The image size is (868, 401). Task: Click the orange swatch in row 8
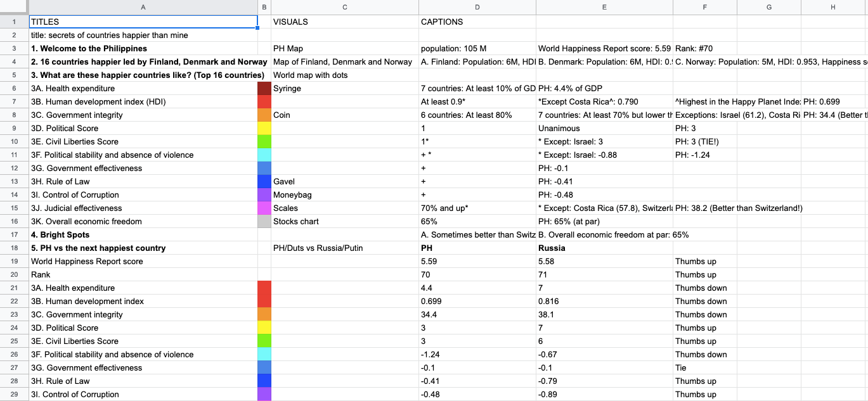(264, 115)
